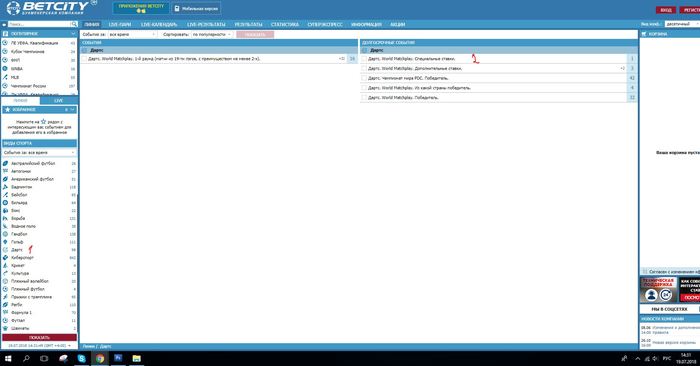Tick checkbox for World Matchplay 1-й раунд

click(84, 58)
